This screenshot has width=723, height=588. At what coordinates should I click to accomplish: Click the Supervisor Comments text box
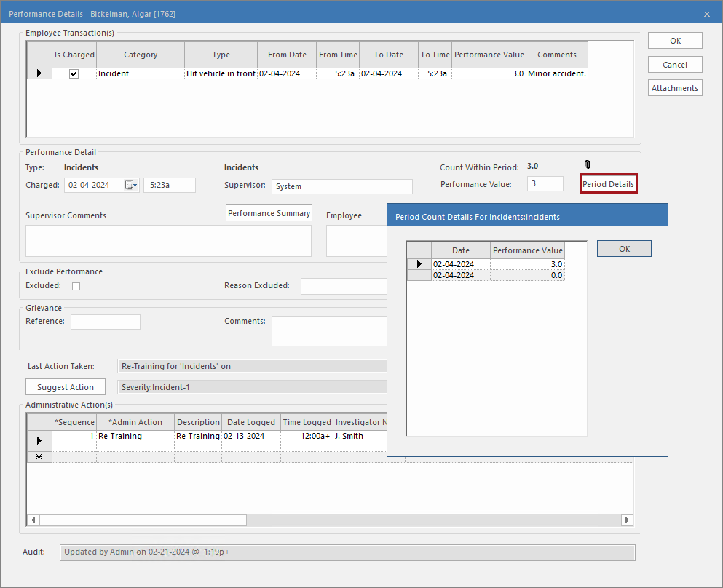(168, 240)
